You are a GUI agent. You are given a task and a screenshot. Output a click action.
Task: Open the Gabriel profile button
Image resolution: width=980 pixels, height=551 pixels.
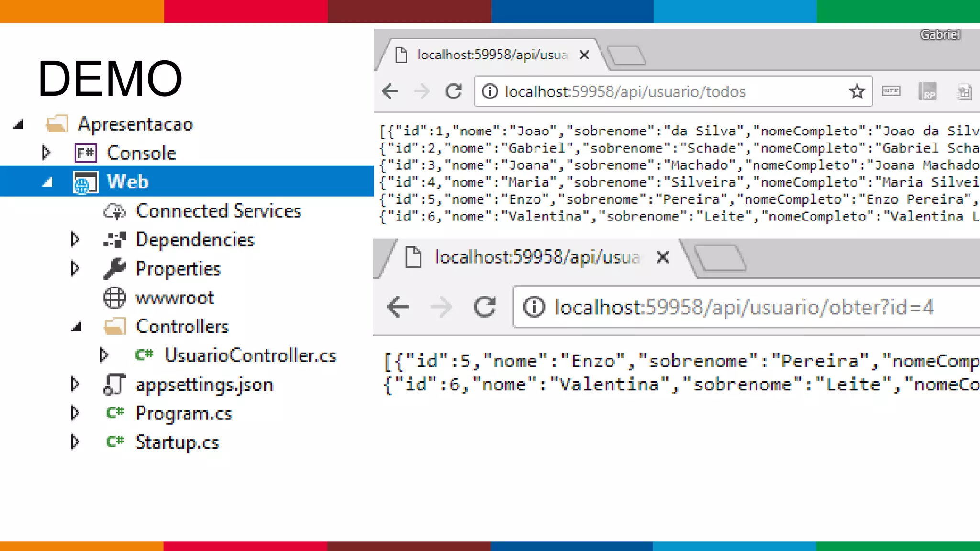[x=940, y=35]
